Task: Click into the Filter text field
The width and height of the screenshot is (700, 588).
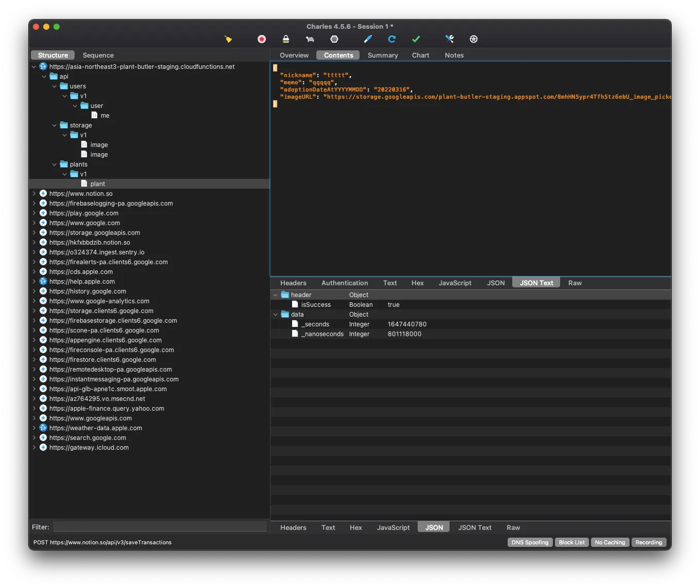Action: coord(159,527)
